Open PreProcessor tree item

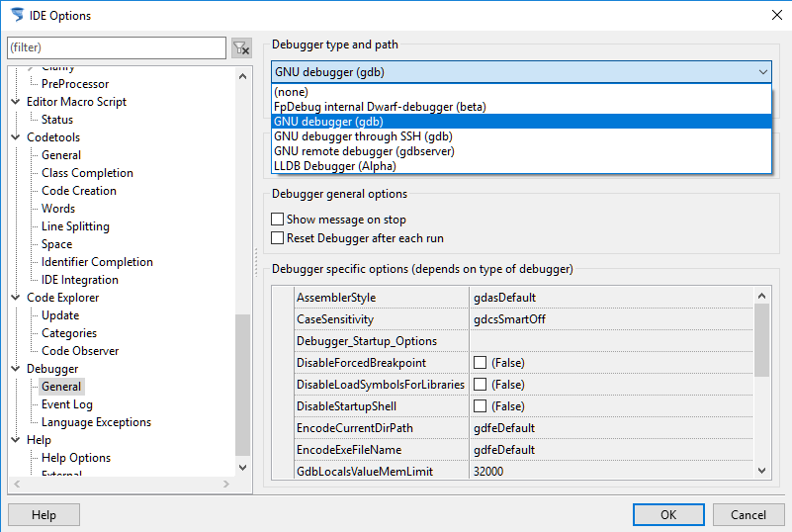[75, 84]
